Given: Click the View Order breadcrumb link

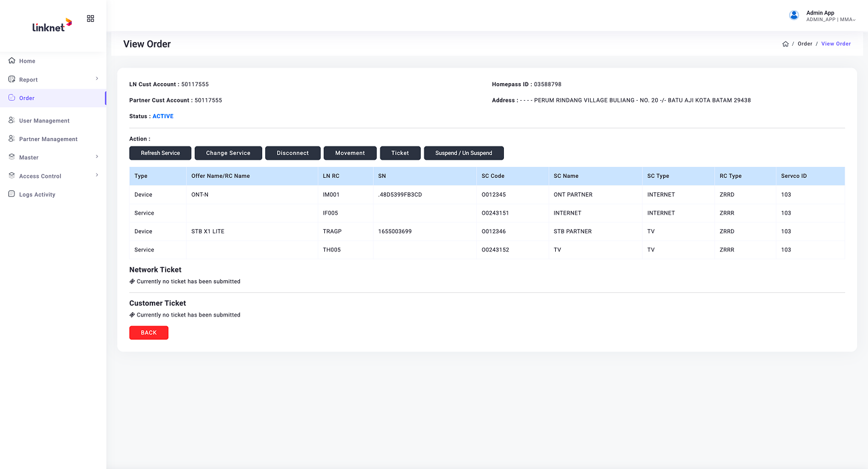Looking at the screenshot, I should click(x=836, y=44).
